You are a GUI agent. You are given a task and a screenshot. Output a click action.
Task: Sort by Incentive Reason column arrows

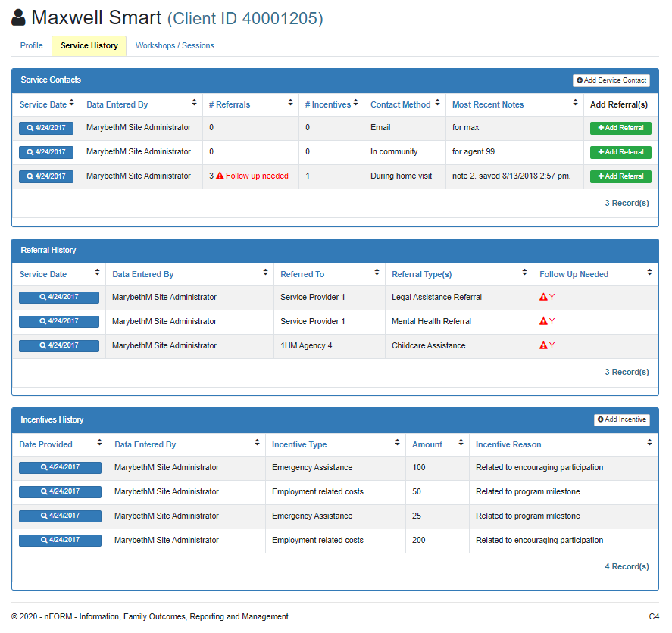click(649, 443)
